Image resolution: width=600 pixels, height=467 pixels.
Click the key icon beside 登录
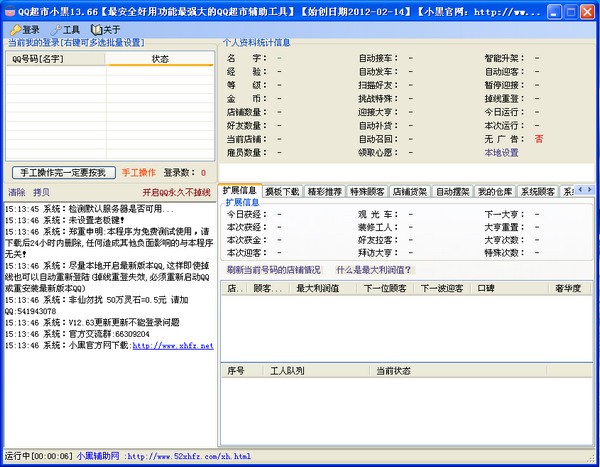(15, 29)
